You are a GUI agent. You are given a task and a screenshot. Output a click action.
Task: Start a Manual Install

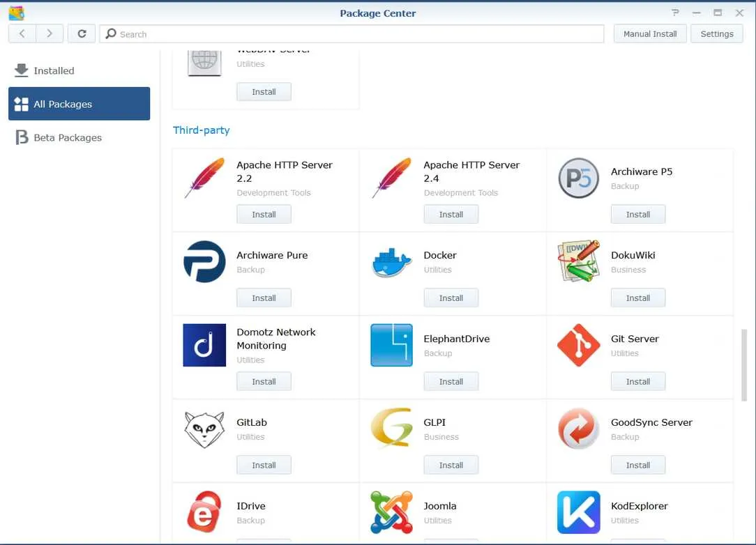click(649, 33)
